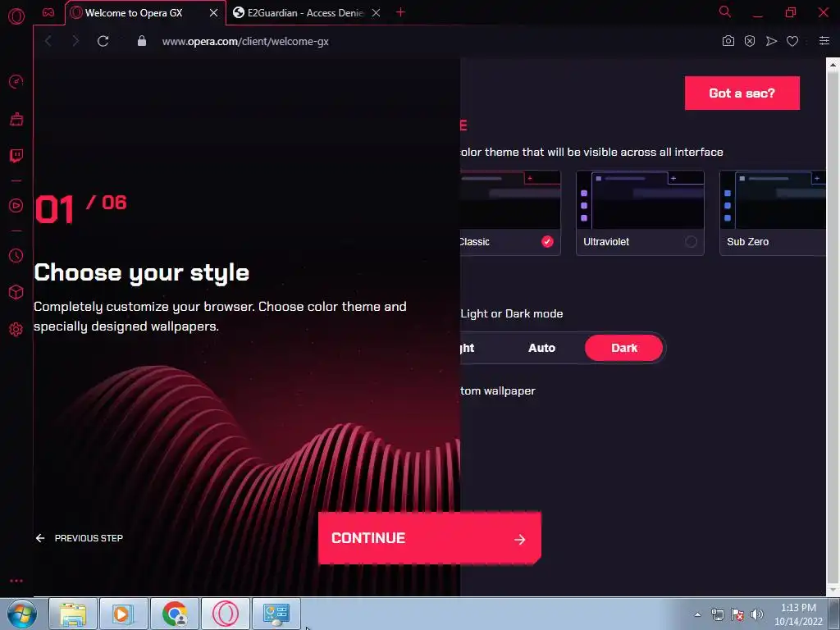Open sidebar three-dots setup menu
This screenshot has width=840, height=630.
click(x=16, y=581)
